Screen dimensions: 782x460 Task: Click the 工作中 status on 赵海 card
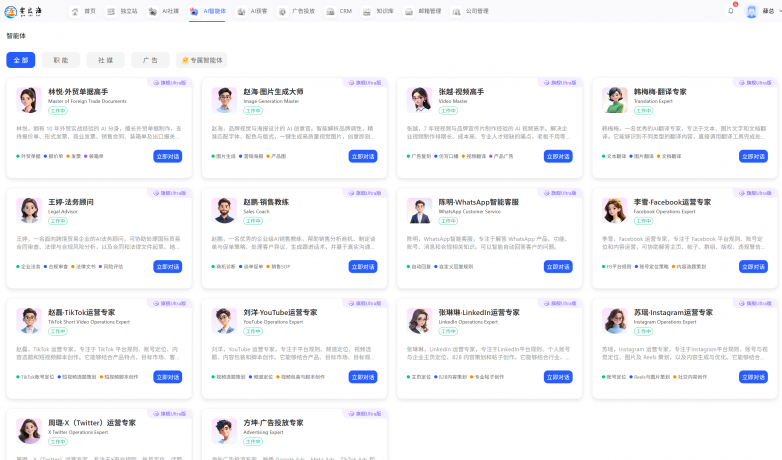(253, 111)
